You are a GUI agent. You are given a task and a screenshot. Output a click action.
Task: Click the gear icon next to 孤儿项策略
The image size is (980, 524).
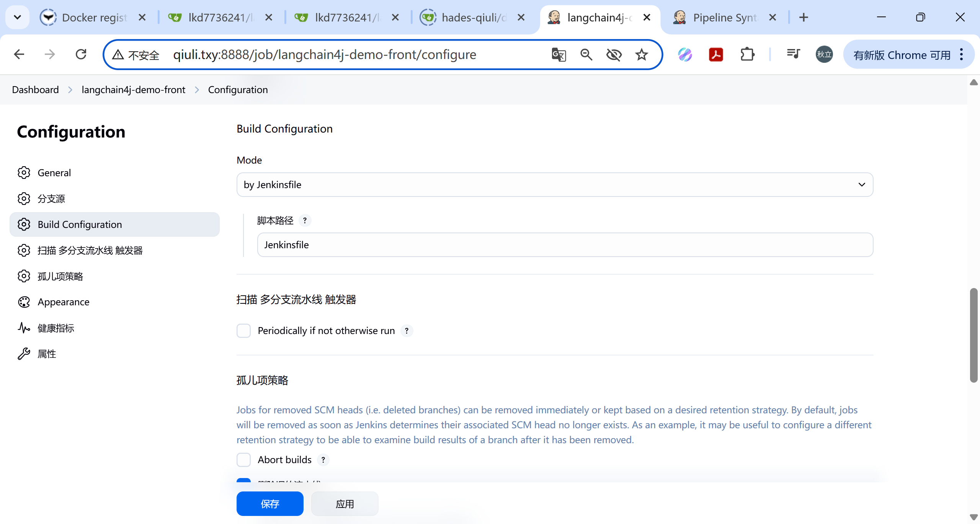[x=24, y=276]
